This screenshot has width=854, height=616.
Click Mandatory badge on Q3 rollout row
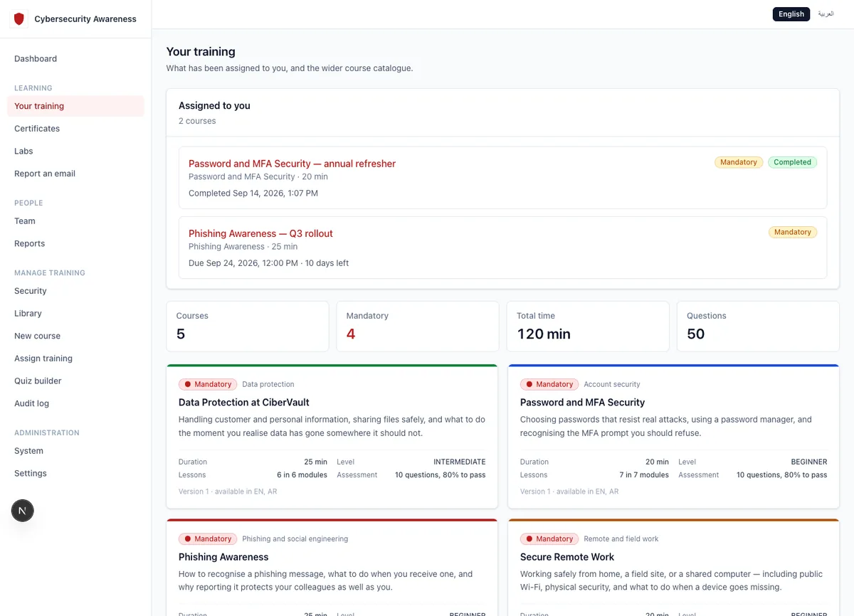(792, 232)
